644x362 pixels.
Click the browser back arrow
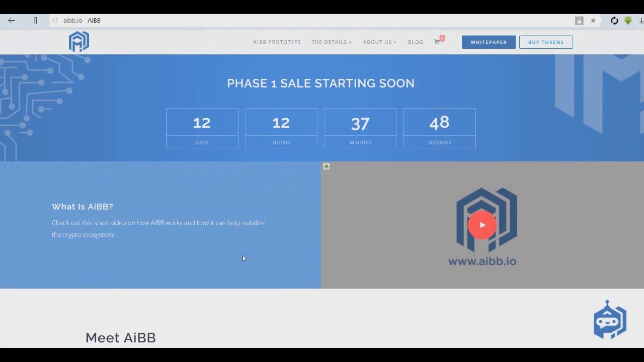[x=12, y=21]
